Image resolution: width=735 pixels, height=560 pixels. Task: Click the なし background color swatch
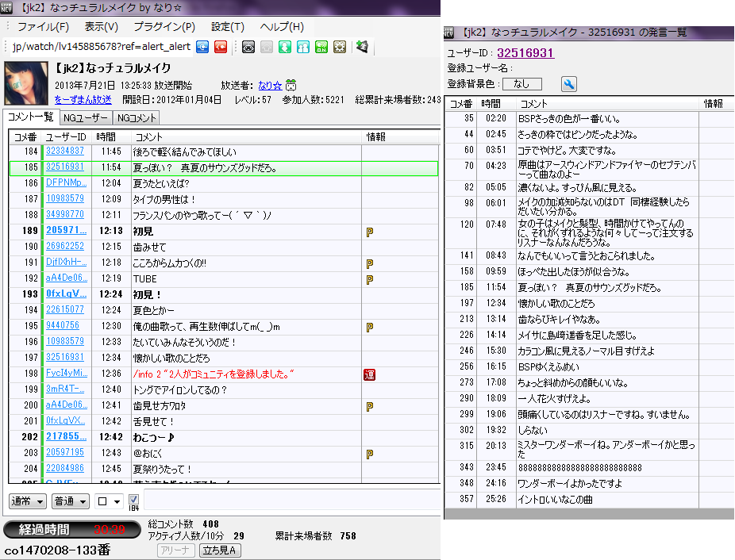(521, 84)
